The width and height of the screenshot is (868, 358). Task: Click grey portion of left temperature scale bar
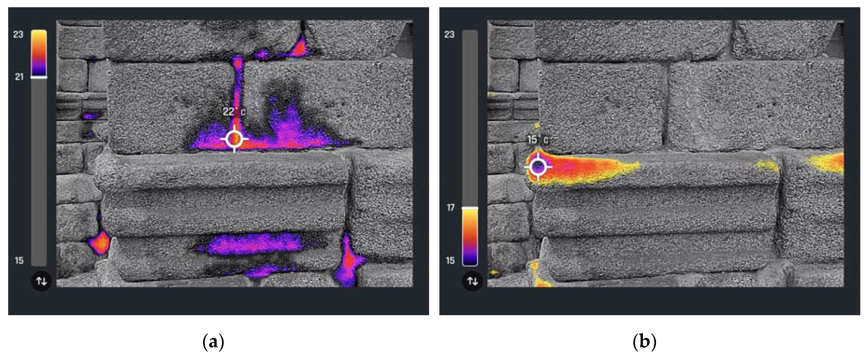(x=39, y=172)
